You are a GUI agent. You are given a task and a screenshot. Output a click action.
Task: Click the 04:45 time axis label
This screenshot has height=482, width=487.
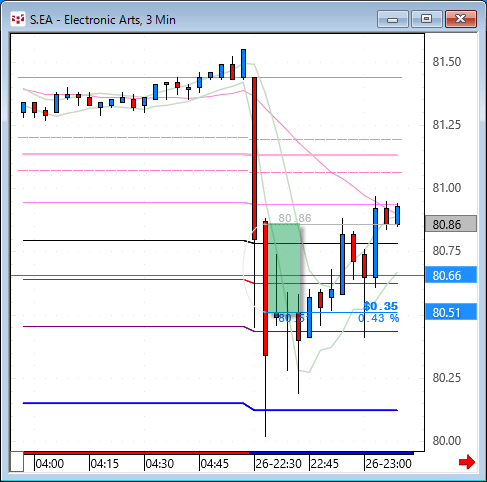click(x=215, y=464)
